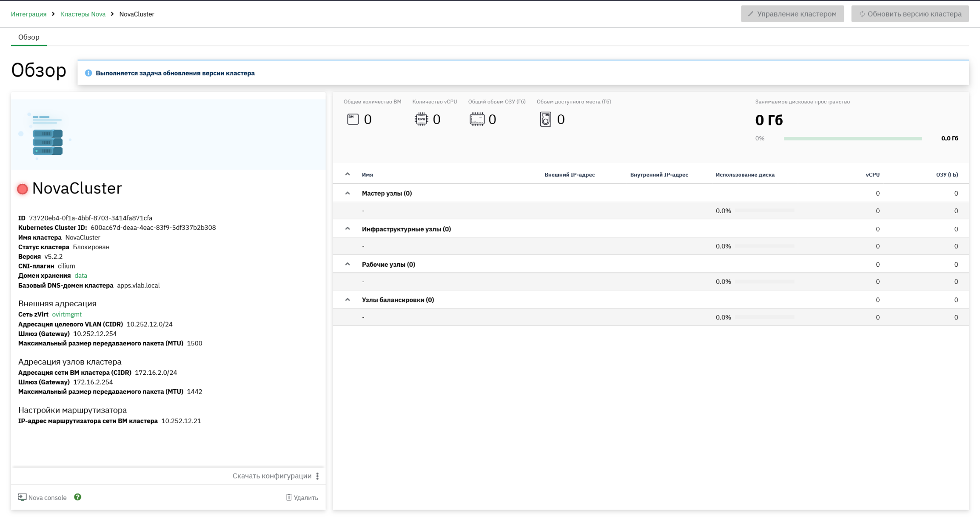Open the three-dot menu beside Скачать конфигурации
This screenshot has width=980, height=519.
click(x=317, y=476)
